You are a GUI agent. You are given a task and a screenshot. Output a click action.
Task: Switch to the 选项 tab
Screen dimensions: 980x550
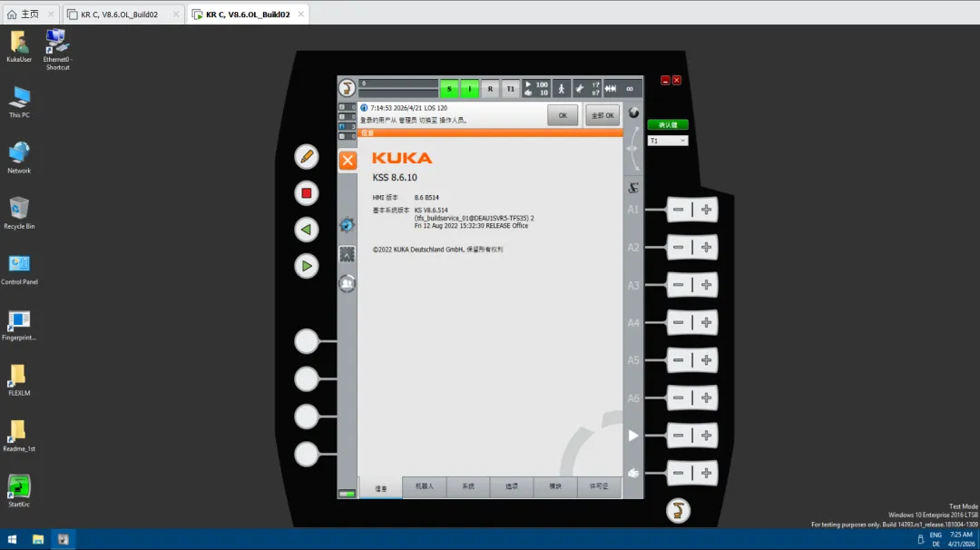click(512, 486)
